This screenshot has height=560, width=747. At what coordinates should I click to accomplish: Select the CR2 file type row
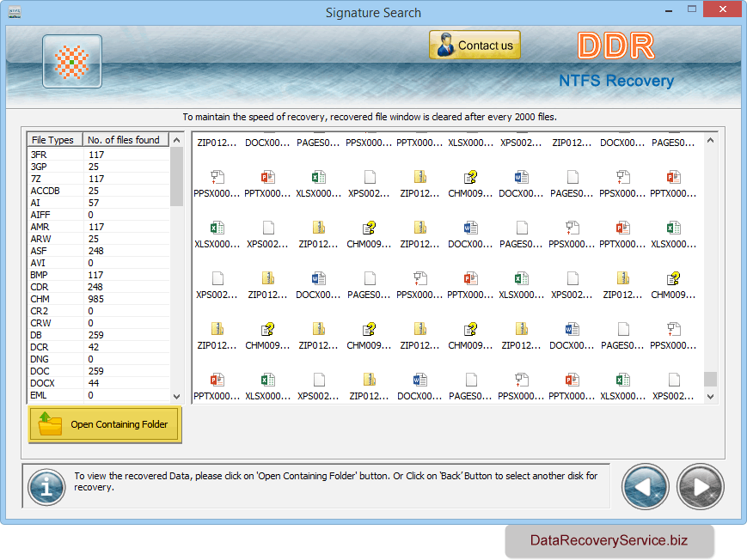[98, 311]
